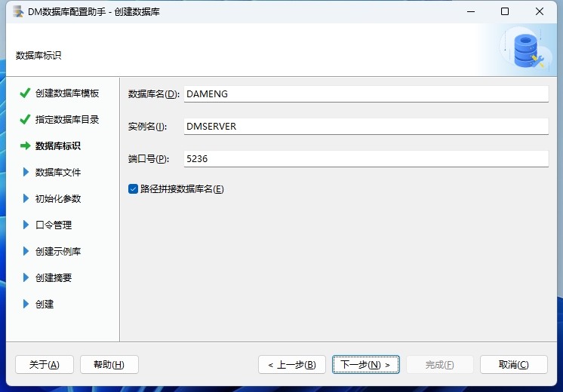The height and width of the screenshot is (392, 563).
Task: Maximize the DM configuration assistant window
Action: (x=505, y=11)
